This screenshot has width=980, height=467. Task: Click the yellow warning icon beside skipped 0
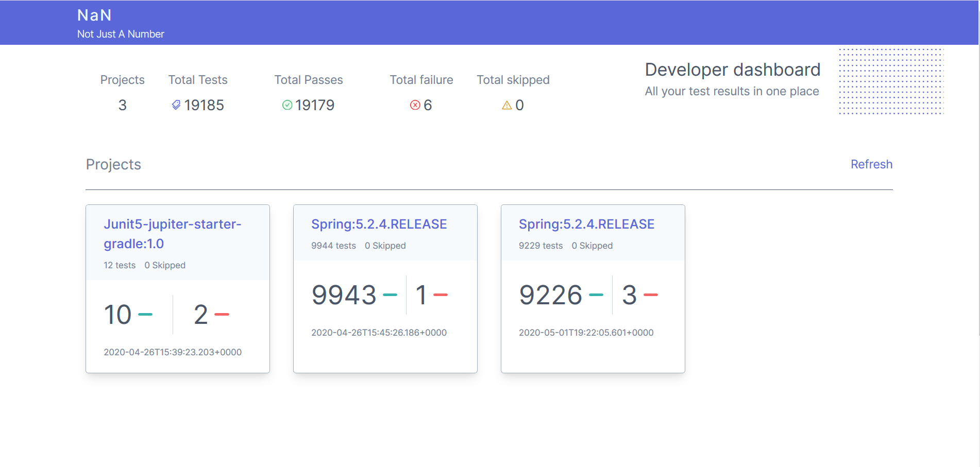tap(507, 105)
